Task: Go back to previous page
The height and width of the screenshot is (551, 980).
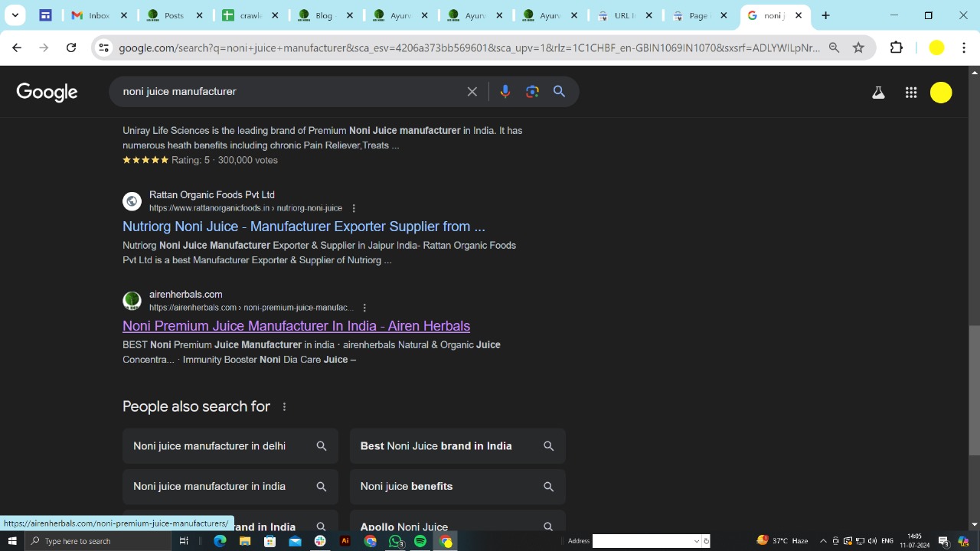Action: pyautogui.click(x=17, y=47)
